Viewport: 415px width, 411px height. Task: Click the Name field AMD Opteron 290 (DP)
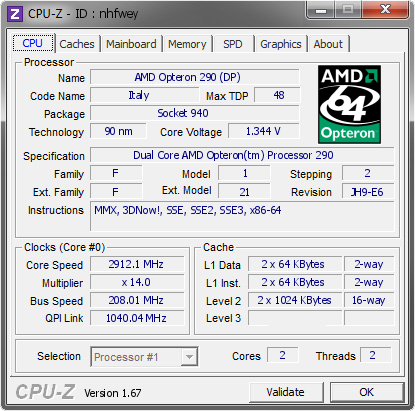[x=195, y=77]
